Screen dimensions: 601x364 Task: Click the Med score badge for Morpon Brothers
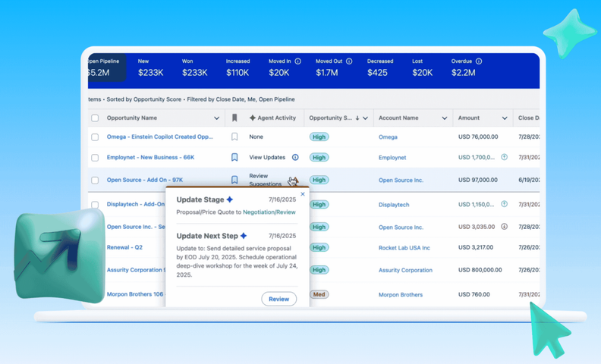pyautogui.click(x=319, y=295)
